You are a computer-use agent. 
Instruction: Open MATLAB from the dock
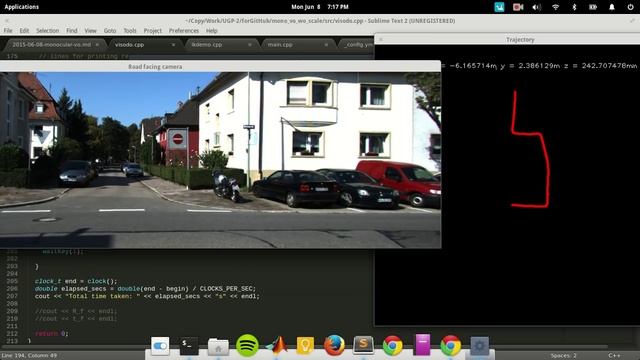276,345
